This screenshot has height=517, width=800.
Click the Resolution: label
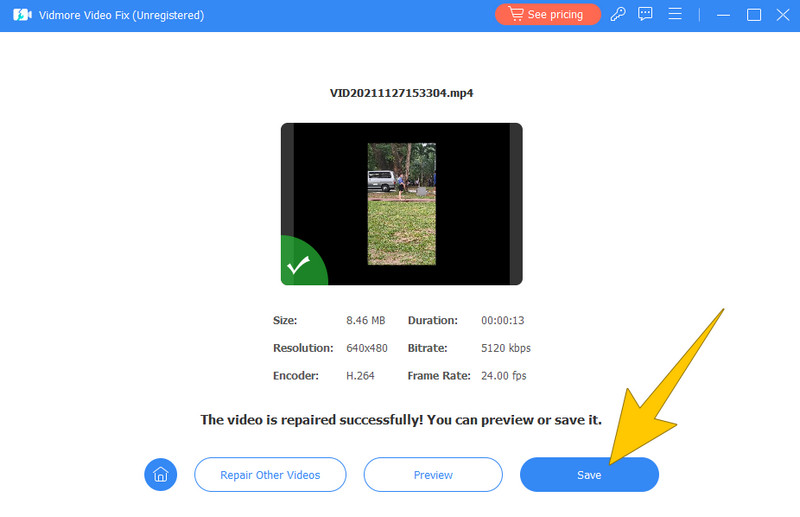pyautogui.click(x=303, y=348)
